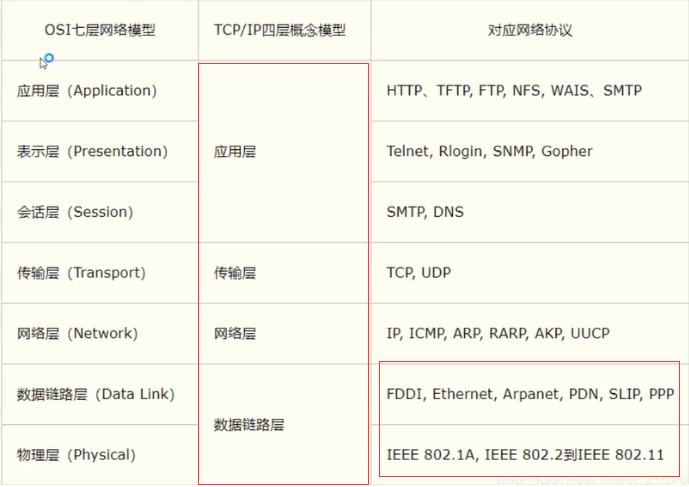Select the 会话层 (Session) cell
The width and height of the screenshot is (689, 487).
(x=75, y=212)
